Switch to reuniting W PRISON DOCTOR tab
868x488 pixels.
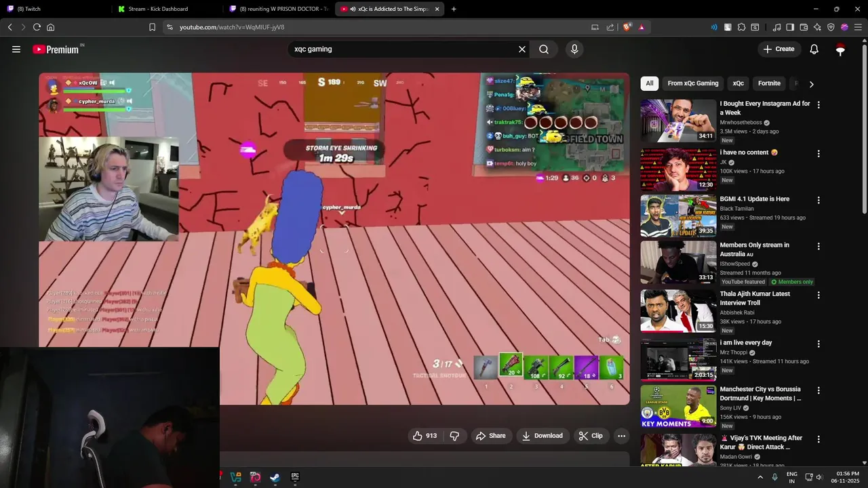pyautogui.click(x=278, y=9)
